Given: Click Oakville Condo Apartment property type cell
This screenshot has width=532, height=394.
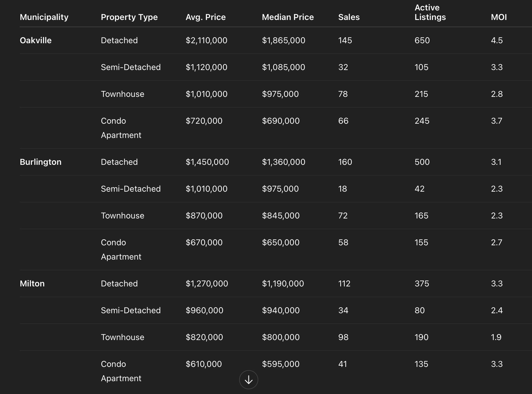Looking at the screenshot, I should coord(121,128).
